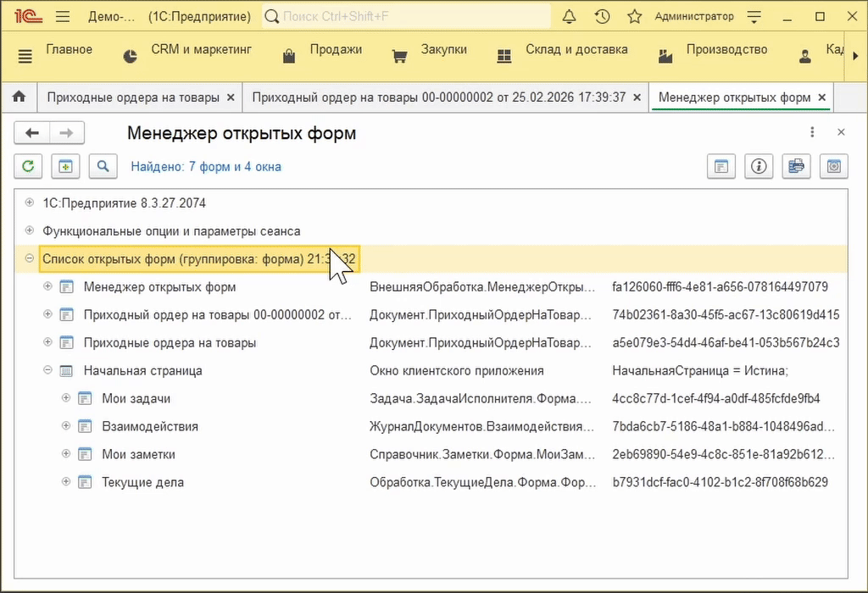The image size is (868, 593).
Task: Close the form with inner X button
Action: (x=841, y=132)
